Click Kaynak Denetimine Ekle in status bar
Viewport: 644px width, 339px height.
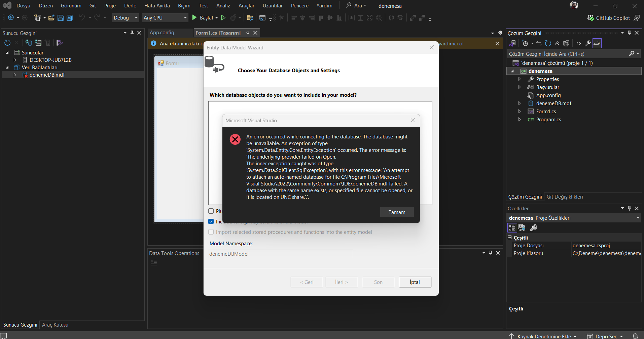544,336
